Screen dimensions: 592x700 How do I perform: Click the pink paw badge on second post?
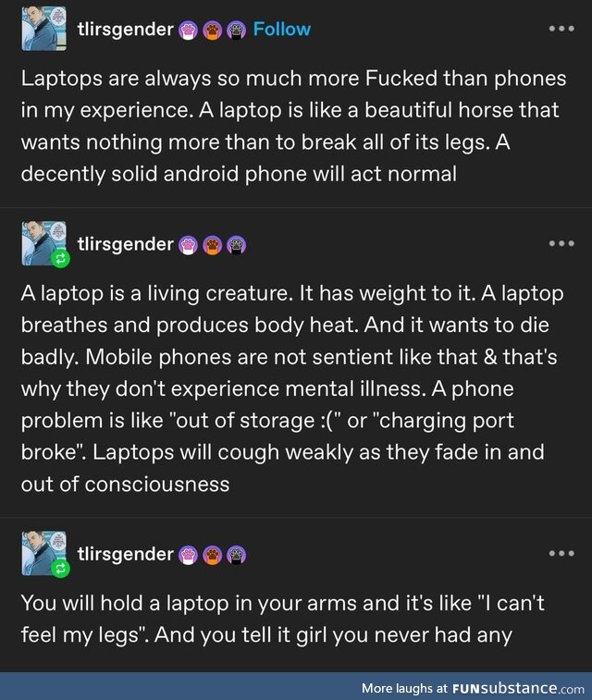click(189, 245)
